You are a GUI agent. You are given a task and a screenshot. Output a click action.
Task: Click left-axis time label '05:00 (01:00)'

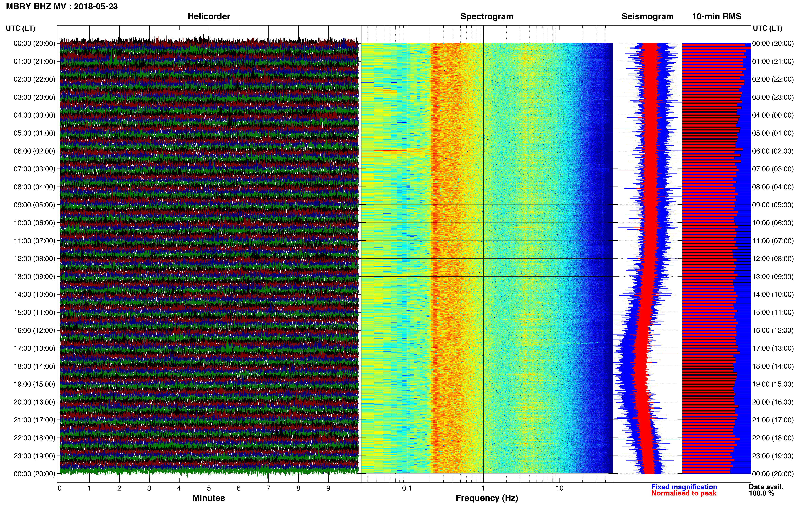coord(34,133)
